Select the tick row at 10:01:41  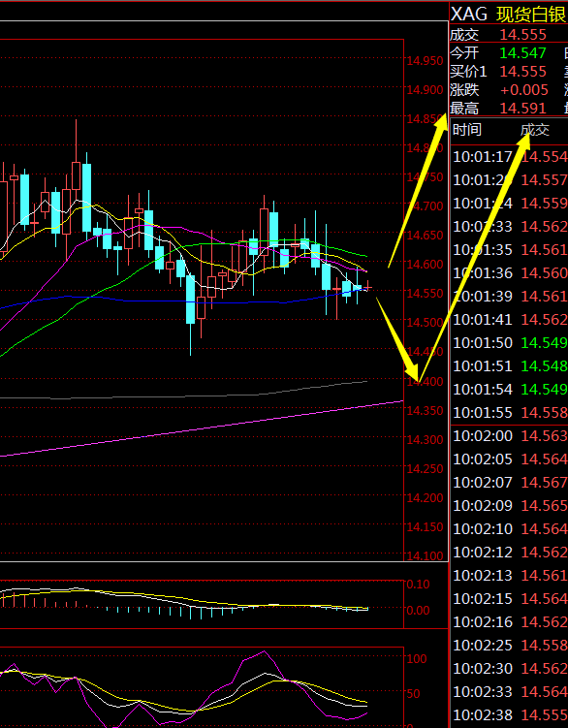click(510, 320)
